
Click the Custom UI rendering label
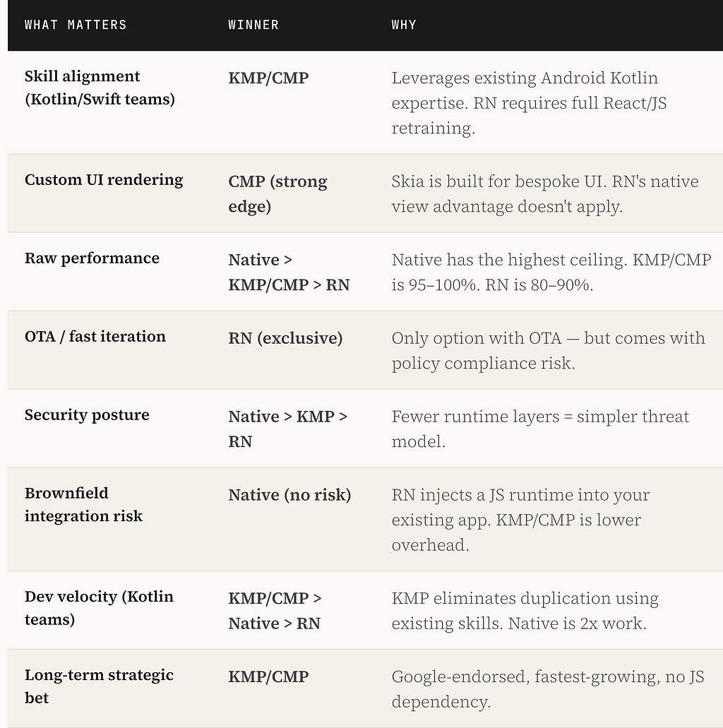tap(104, 179)
